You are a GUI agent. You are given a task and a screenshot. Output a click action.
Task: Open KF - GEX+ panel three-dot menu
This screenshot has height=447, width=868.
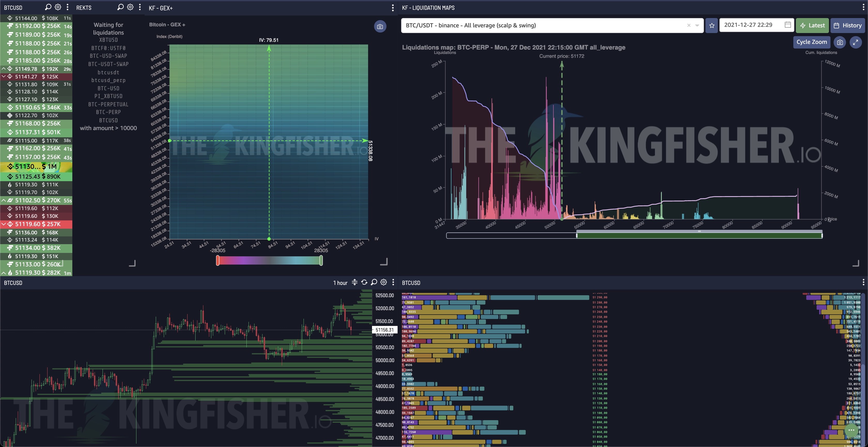pyautogui.click(x=393, y=8)
